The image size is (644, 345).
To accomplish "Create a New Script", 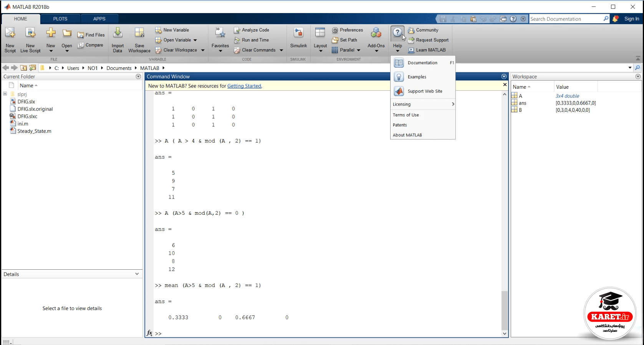I will coord(10,40).
